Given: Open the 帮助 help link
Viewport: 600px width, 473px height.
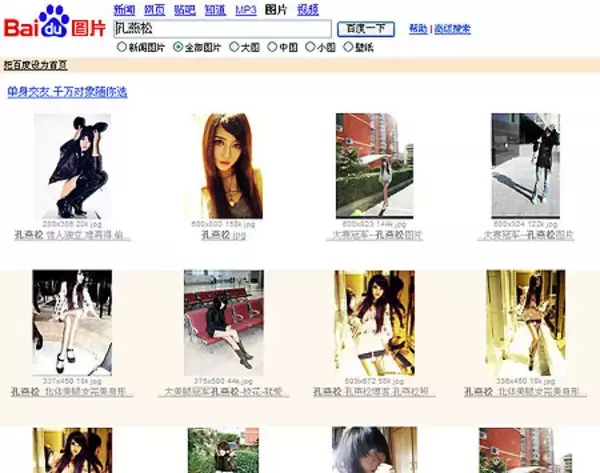Looking at the screenshot, I should tap(418, 29).
